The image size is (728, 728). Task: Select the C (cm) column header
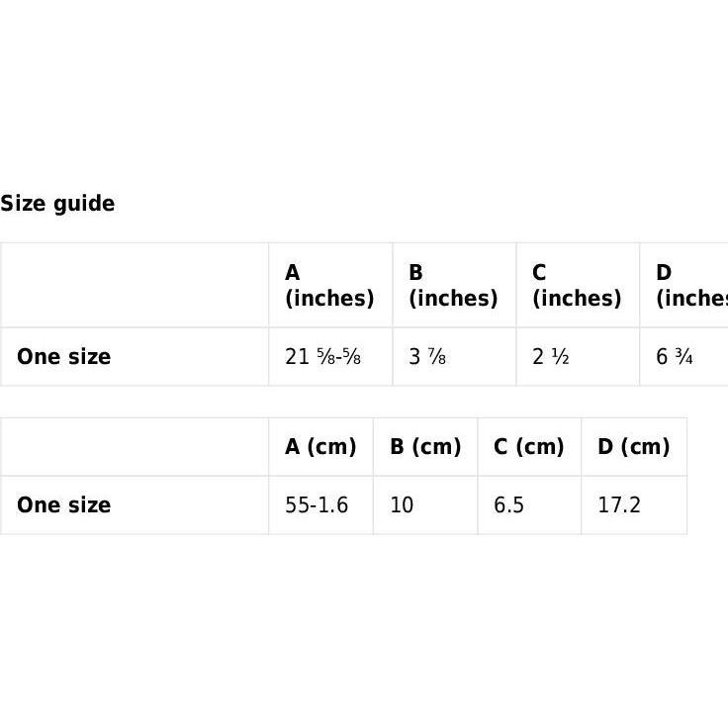point(529,447)
